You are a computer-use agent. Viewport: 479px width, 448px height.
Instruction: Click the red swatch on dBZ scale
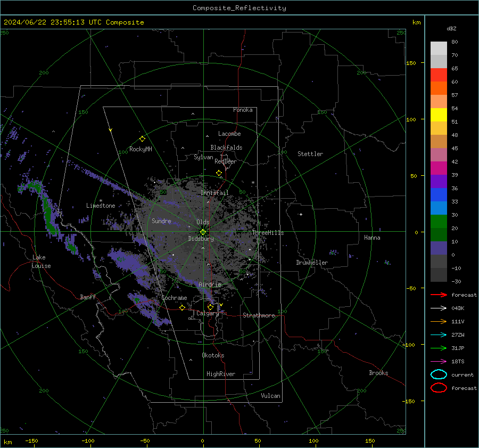[439, 75]
